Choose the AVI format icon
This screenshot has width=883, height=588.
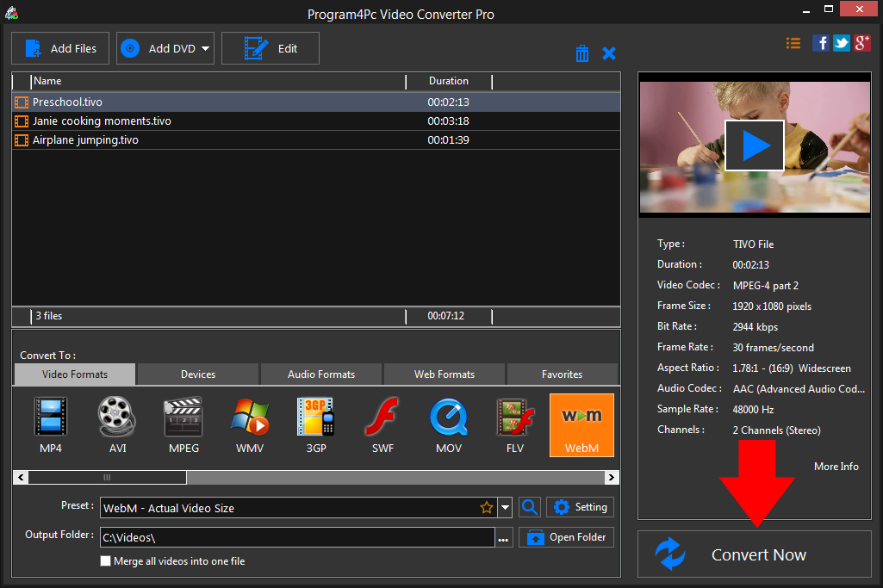pyautogui.click(x=117, y=424)
